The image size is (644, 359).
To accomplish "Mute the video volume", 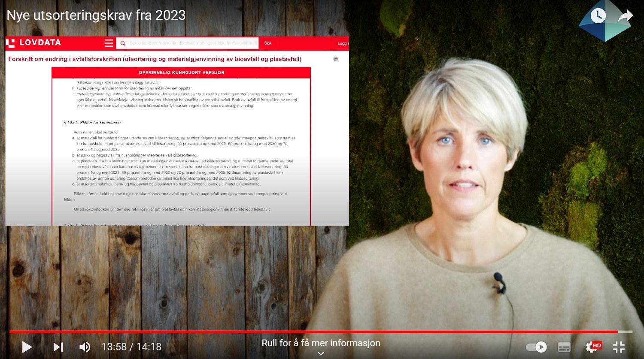I will 85,347.
